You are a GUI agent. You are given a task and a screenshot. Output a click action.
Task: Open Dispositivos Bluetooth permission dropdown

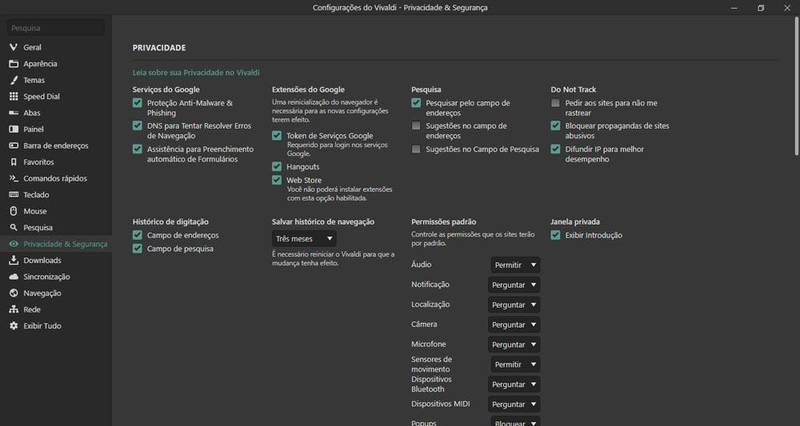point(514,384)
